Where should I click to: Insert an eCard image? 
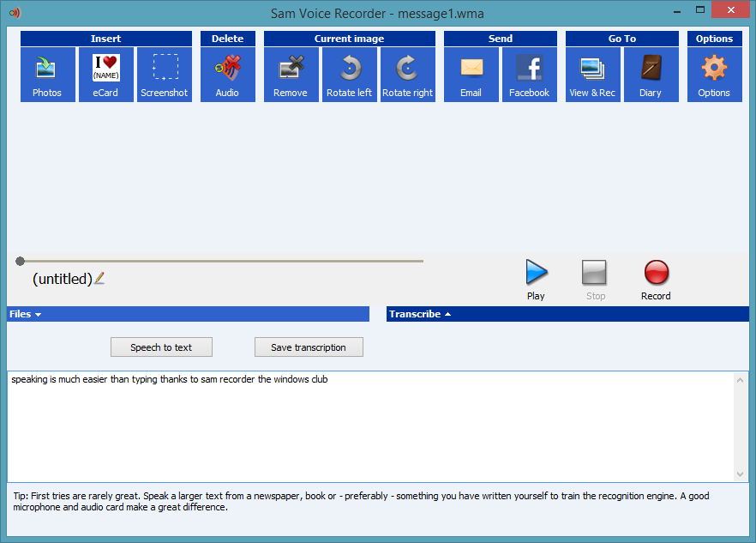[106, 75]
